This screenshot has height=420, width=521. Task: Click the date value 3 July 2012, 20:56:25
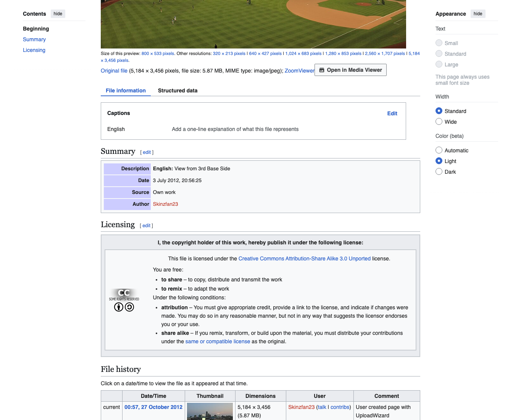(x=177, y=180)
